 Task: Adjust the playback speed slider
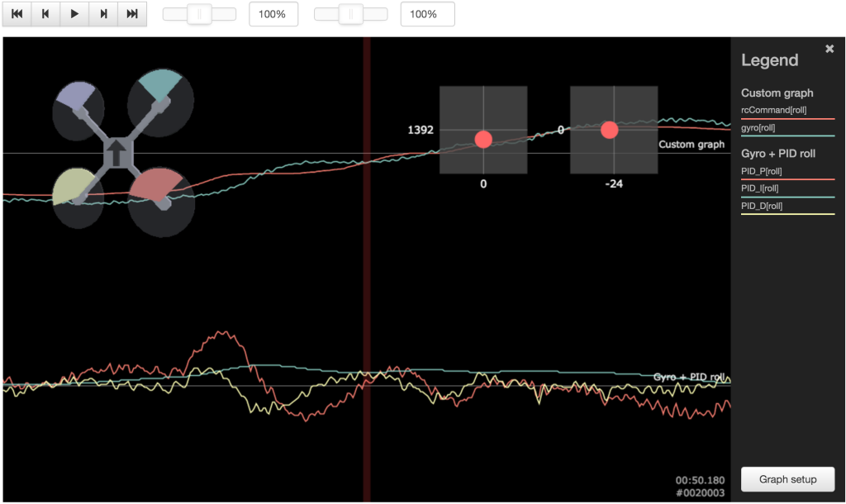tap(198, 13)
